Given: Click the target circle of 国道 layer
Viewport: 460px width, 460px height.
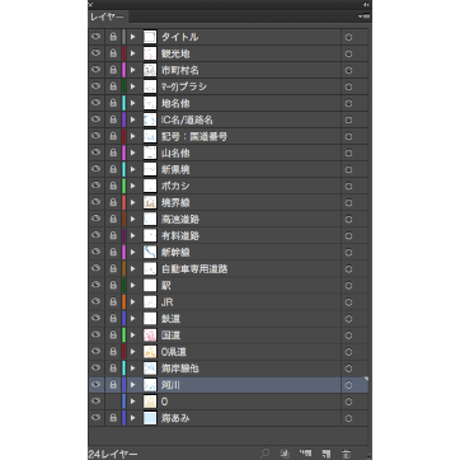Looking at the screenshot, I should (349, 335).
